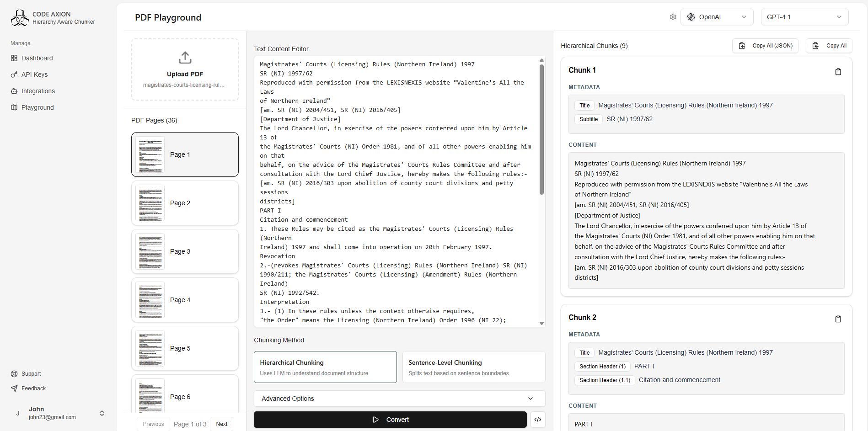Open the OpenAI provider dropdown
Image resolution: width=868 pixels, height=431 pixels.
click(x=717, y=17)
